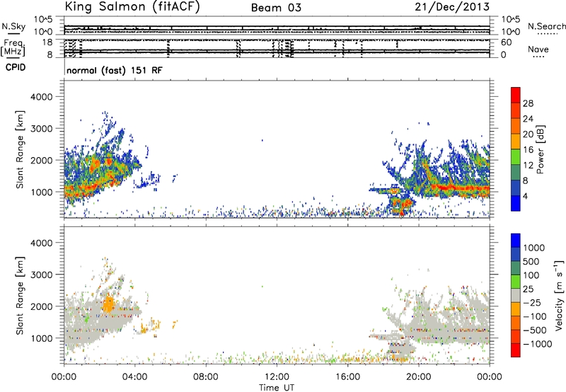Image resolution: width=566 pixels, height=392 pixels.
Task: Select the 'Beam 03' header label
Action: point(276,8)
